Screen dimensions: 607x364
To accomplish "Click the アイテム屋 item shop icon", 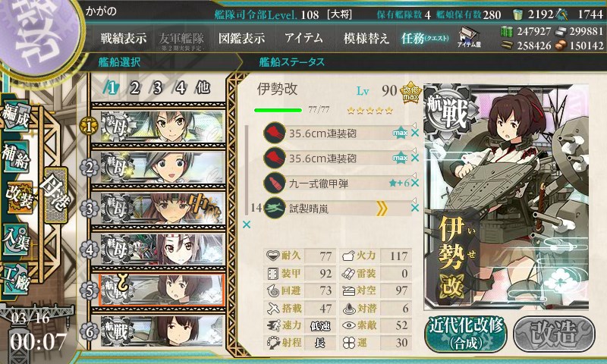I will 469,37.
